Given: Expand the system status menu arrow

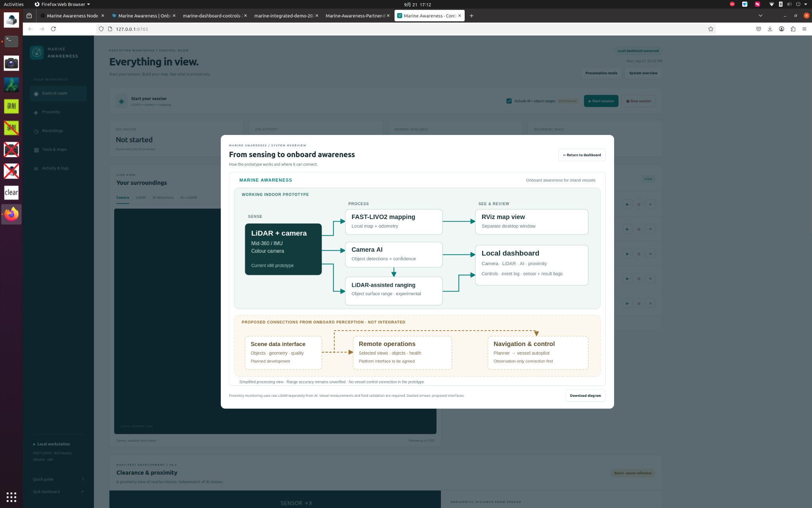Looking at the screenshot, I should (x=806, y=4).
